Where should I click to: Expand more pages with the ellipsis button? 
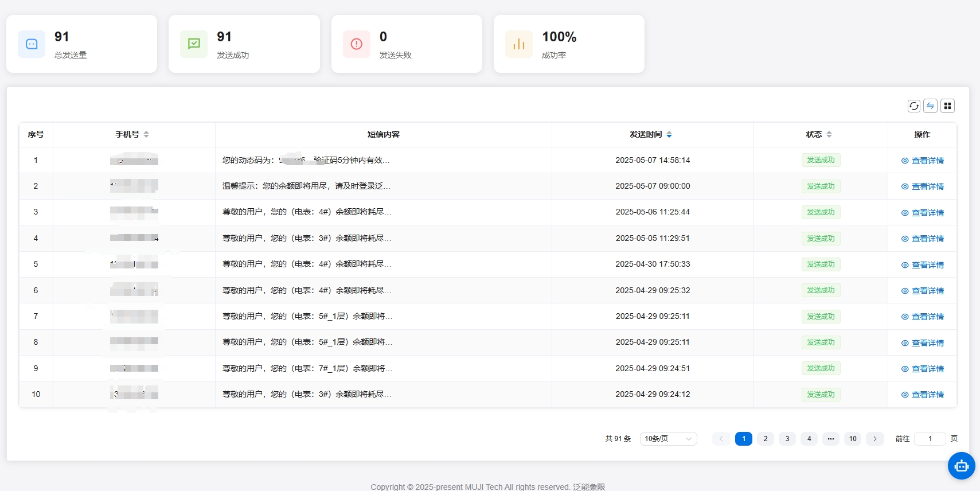click(x=831, y=439)
